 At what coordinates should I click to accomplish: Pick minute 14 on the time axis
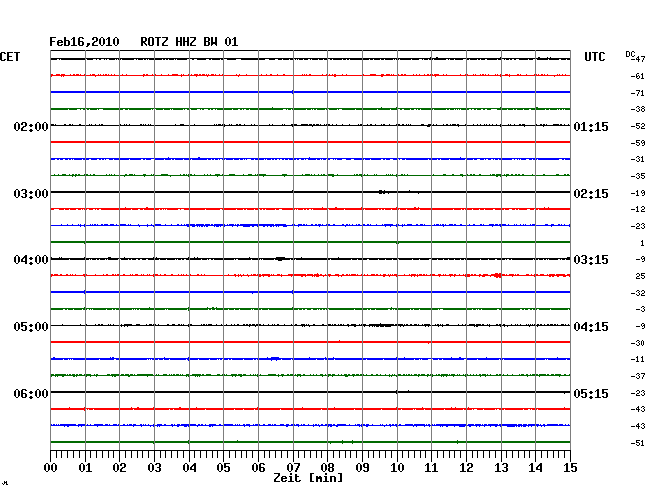click(535, 467)
